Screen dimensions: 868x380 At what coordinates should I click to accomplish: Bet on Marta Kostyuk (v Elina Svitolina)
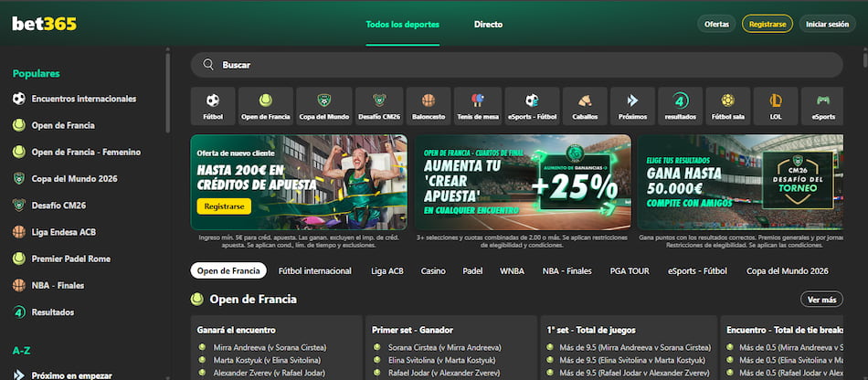[x=267, y=360]
